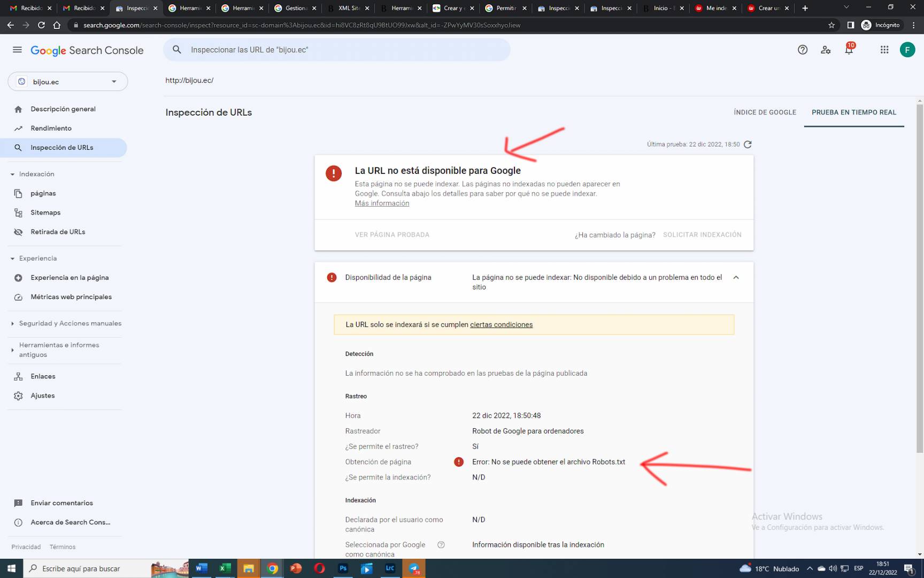Open Chrome's three-dot menu

(x=914, y=25)
